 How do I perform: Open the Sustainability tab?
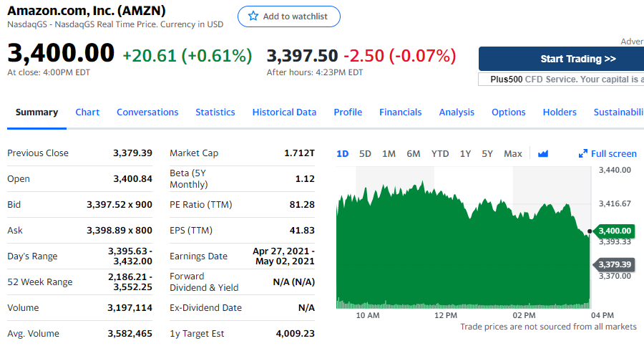618,112
